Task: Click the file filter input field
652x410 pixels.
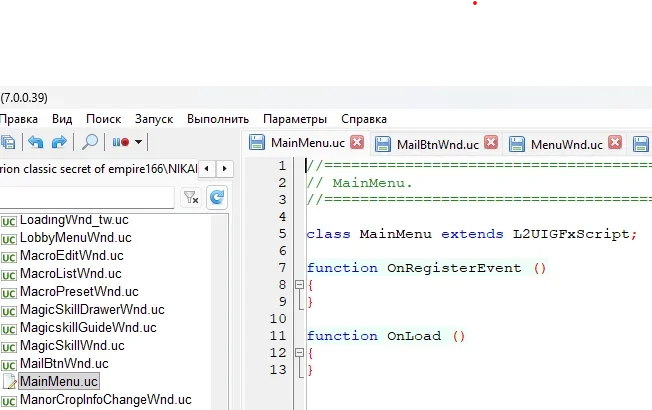Action: pos(90,198)
